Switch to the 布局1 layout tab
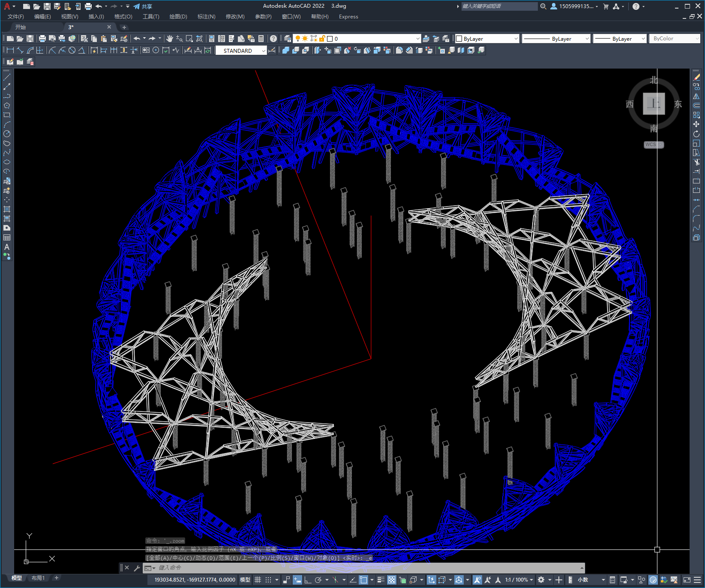Screen dimensions: 705x588 38,578
